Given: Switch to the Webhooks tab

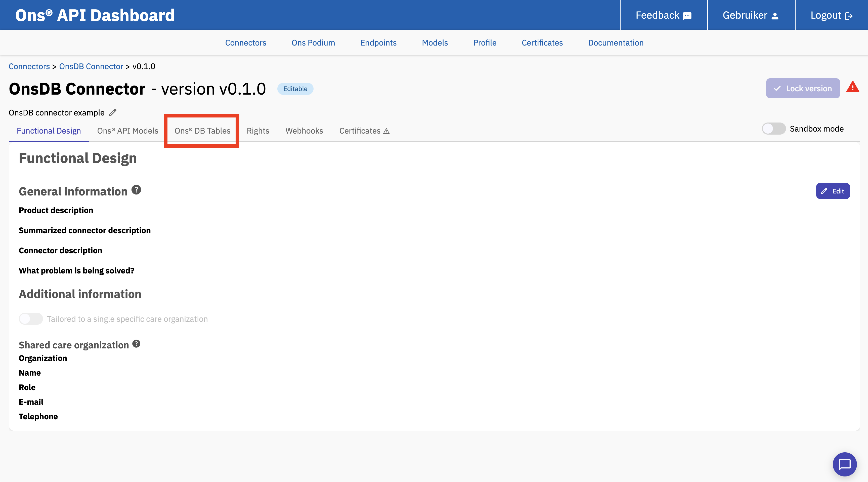Looking at the screenshot, I should tap(304, 131).
